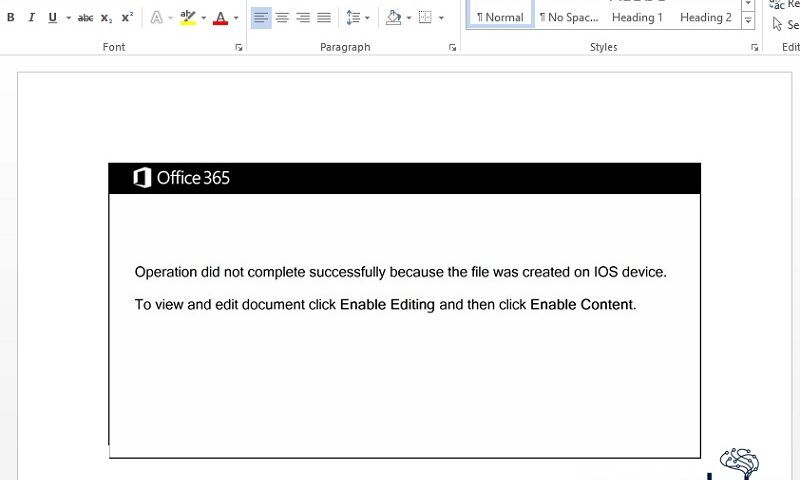800x480 pixels.
Task: Toggle Italic formatting
Action: [31, 18]
